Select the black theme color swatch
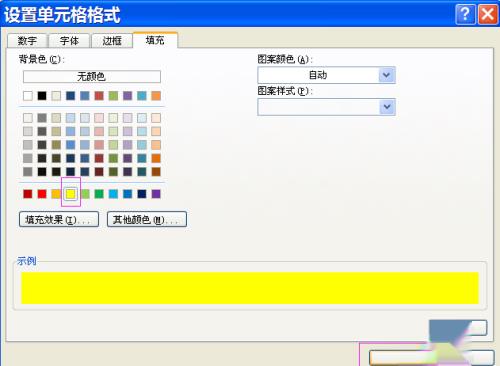Image resolution: width=500 pixels, height=366 pixels. (x=42, y=96)
